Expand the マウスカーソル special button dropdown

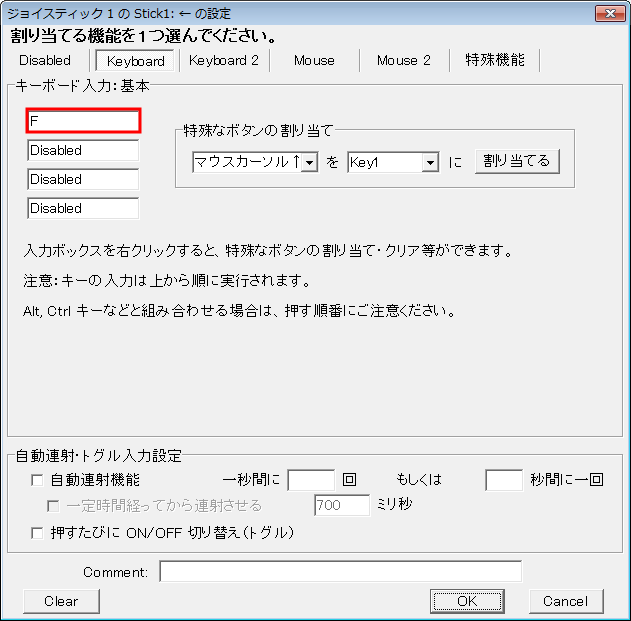pos(309,162)
